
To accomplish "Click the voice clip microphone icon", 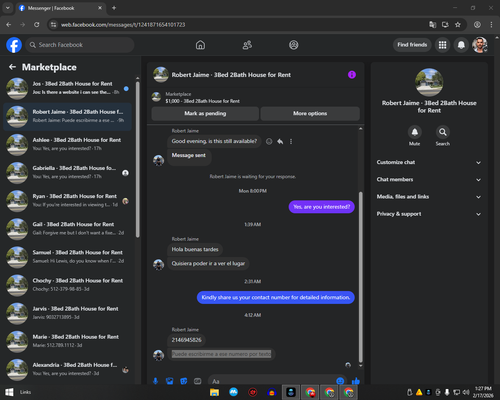I will (155, 381).
